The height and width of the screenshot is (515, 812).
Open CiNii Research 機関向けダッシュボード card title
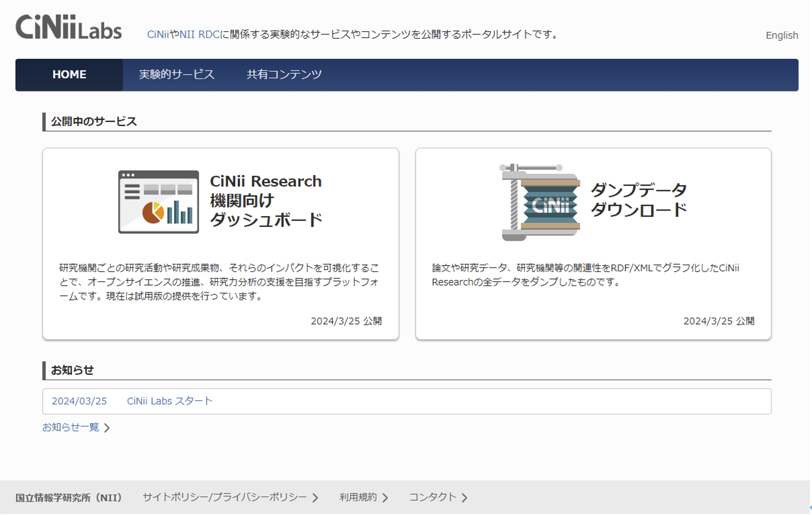click(266, 201)
